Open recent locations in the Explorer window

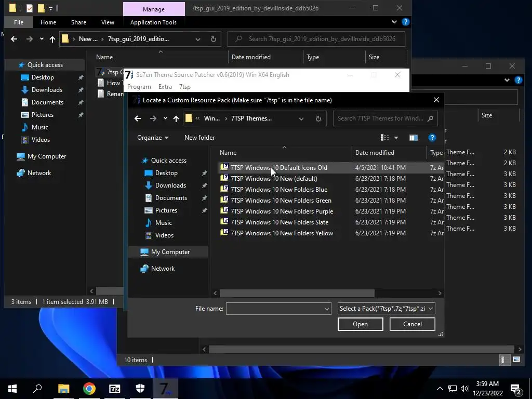click(42, 39)
